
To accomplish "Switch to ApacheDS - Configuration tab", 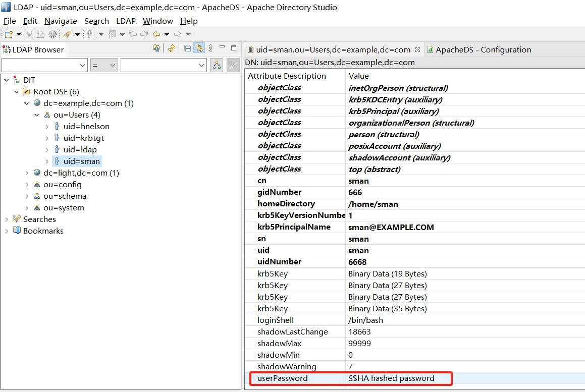I will (483, 49).
